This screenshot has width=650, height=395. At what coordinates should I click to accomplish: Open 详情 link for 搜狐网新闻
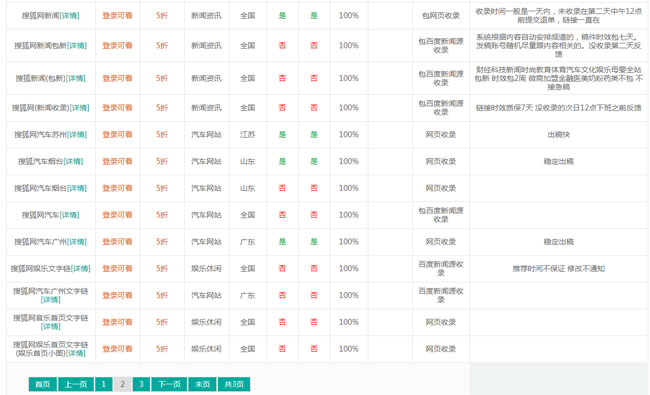click(x=70, y=16)
